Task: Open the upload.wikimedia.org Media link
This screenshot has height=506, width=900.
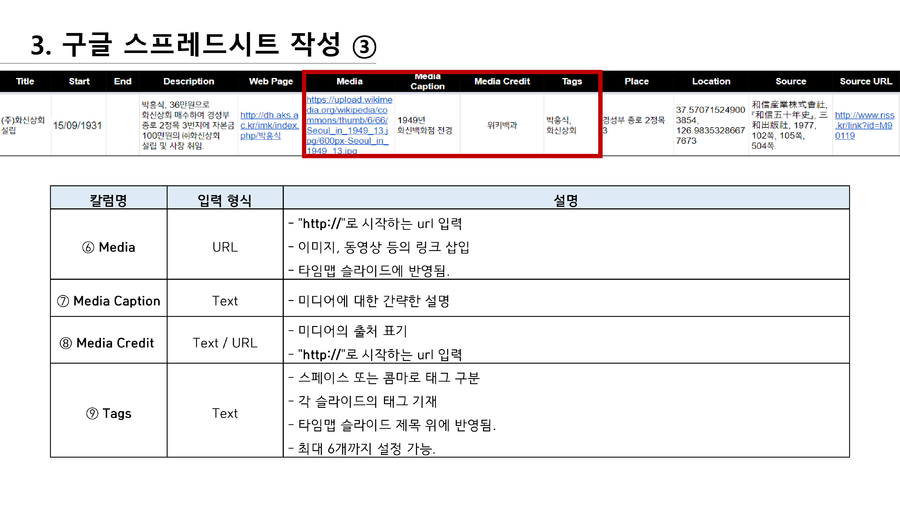Action: tap(349, 125)
